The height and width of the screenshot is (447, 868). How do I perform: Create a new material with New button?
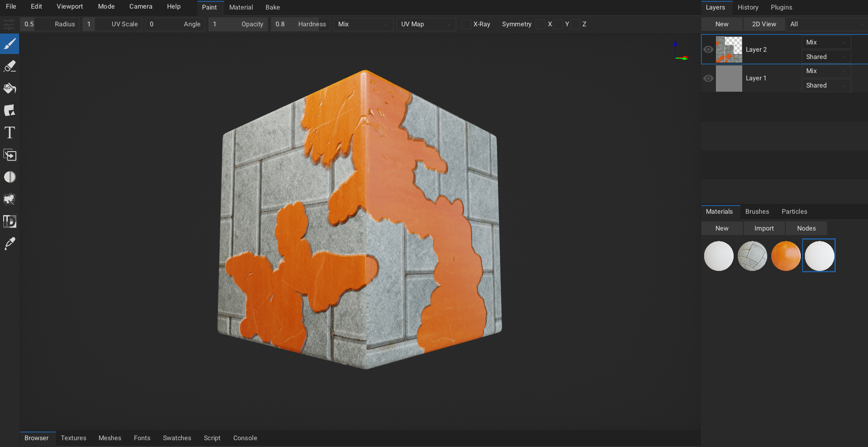tap(722, 228)
